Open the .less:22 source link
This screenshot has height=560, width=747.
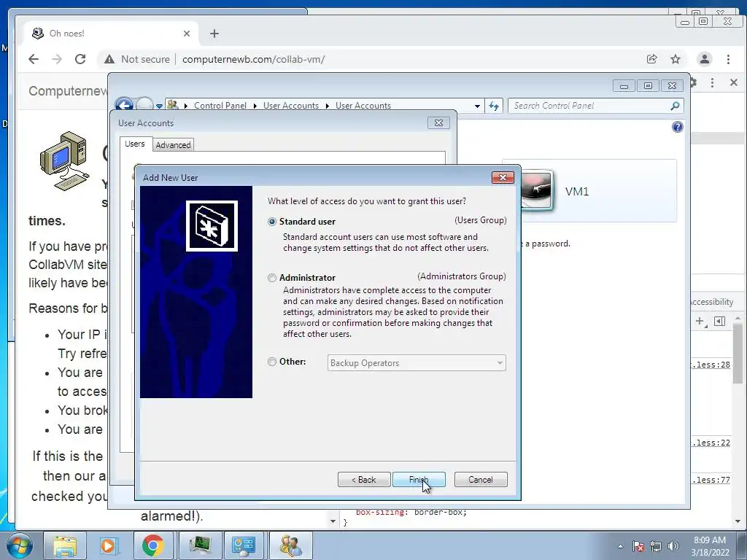pos(711,443)
